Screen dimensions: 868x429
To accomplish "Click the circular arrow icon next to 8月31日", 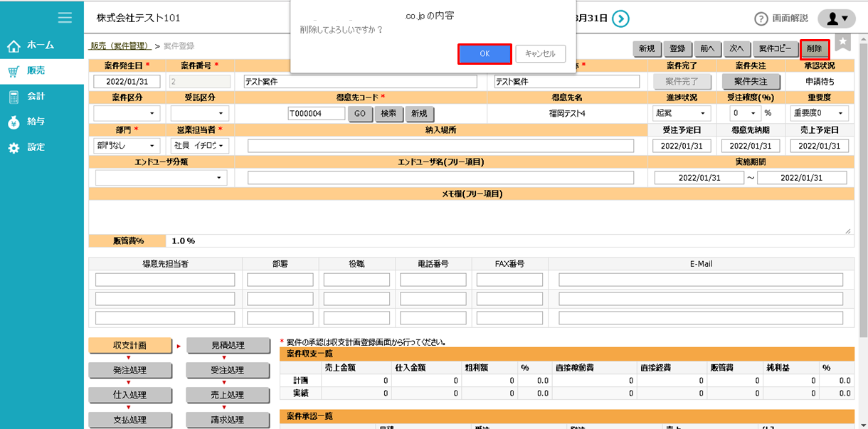I will pos(620,19).
